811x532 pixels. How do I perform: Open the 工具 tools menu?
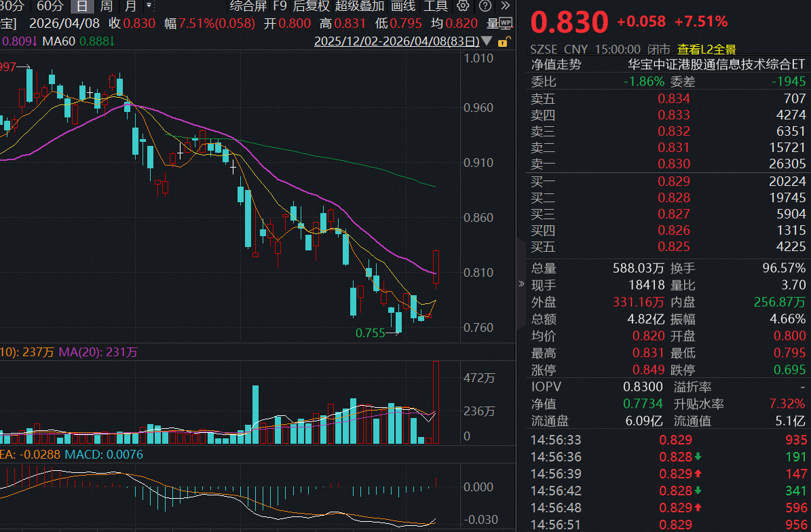tap(436, 7)
